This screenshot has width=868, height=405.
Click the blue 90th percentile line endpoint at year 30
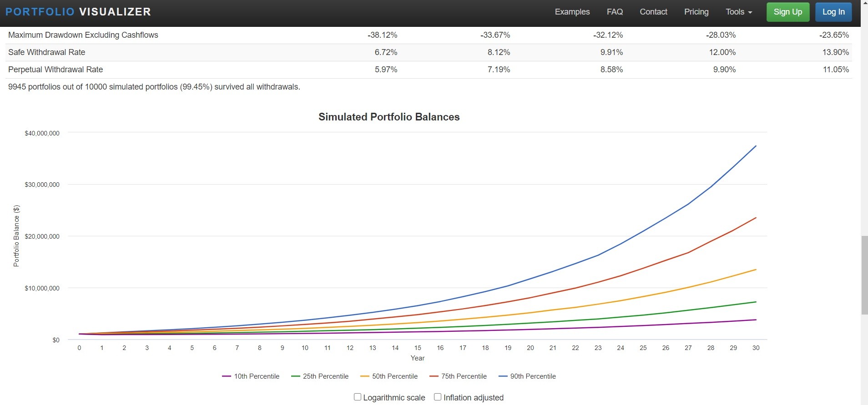point(756,146)
